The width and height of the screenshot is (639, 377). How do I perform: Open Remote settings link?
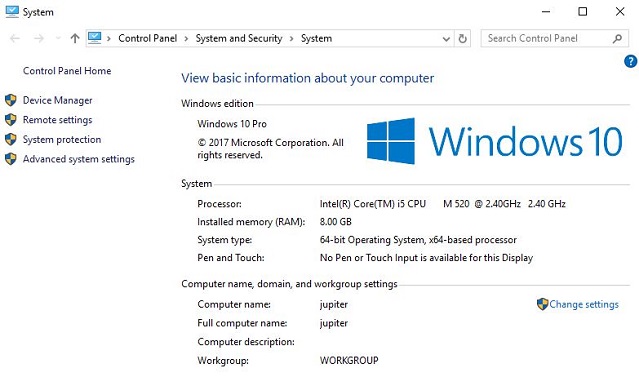click(x=57, y=120)
